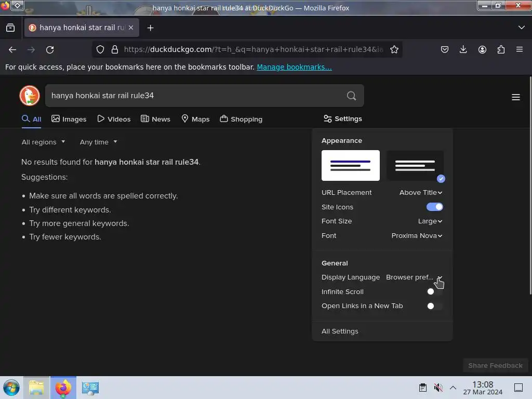Click the magnifier search submit icon
Viewport: 532px width, 399px height.
coord(352,96)
